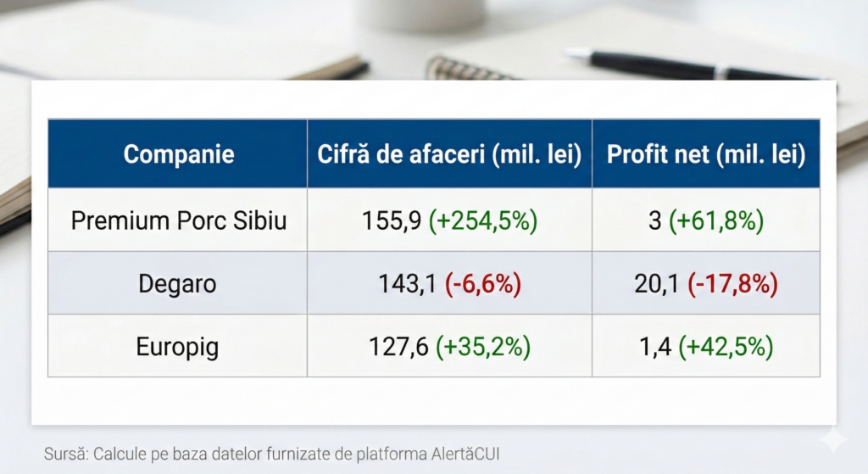Click the Profit net column header
The image size is (868, 474).
705,154
